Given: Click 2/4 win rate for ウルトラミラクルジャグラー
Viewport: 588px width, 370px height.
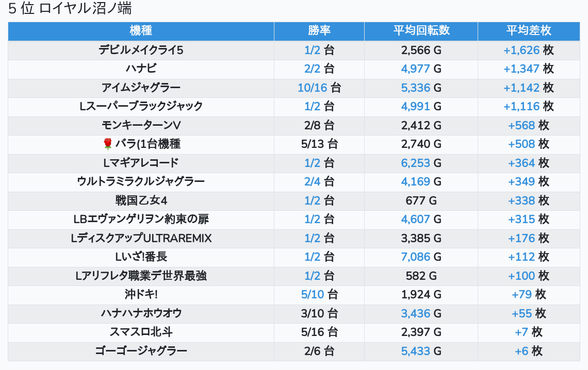Looking at the screenshot, I should click(312, 181).
